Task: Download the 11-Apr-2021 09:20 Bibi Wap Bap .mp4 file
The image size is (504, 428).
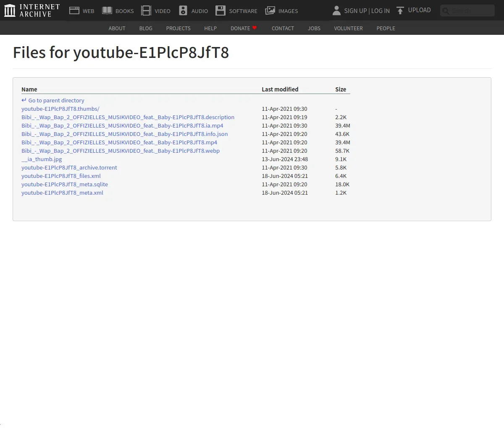Action: coord(119,142)
